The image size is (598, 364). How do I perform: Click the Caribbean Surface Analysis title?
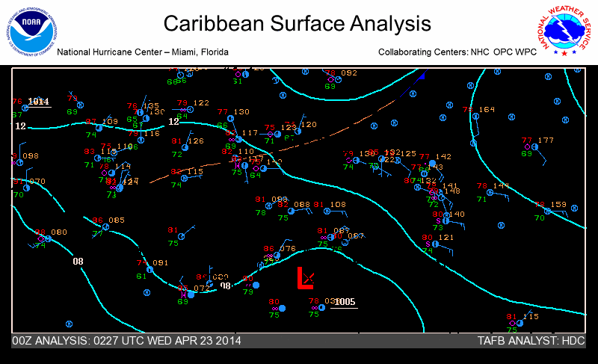pyautogui.click(x=297, y=24)
